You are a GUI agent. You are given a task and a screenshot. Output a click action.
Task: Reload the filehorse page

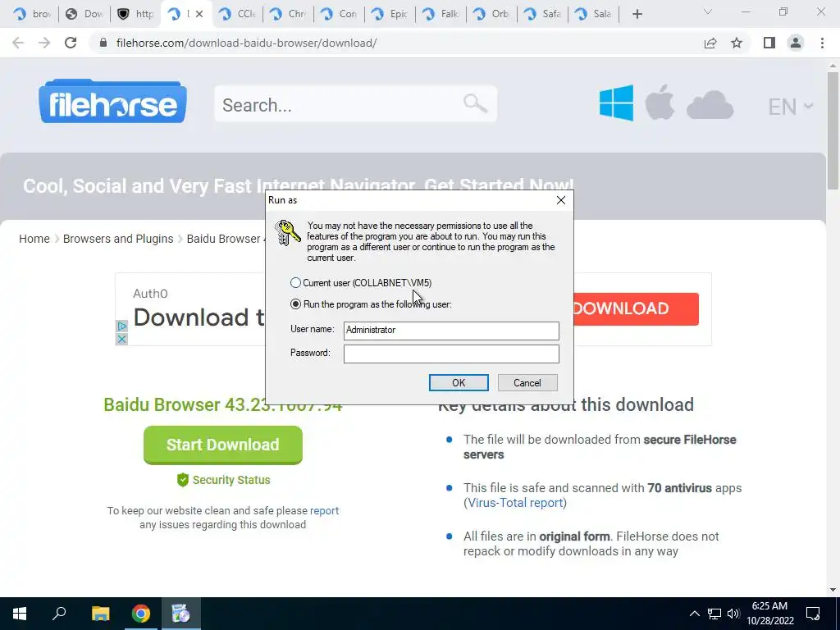point(71,43)
